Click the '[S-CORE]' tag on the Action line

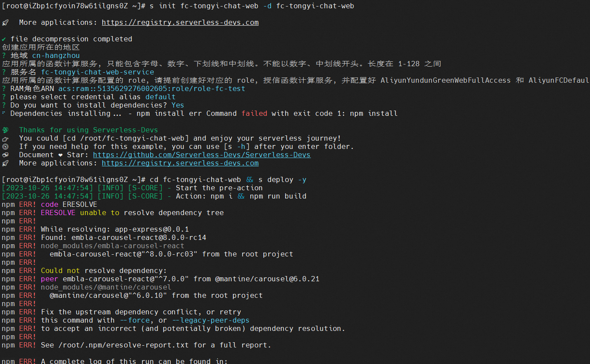pyautogui.click(x=145, y=196)
